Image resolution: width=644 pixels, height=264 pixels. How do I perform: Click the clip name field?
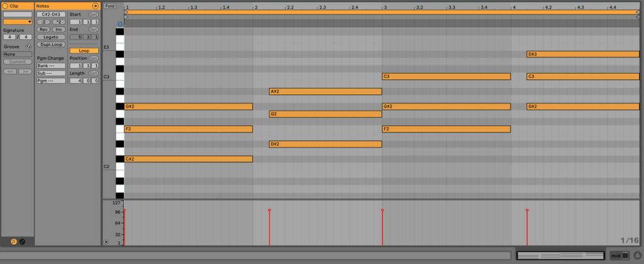(18, 14)
